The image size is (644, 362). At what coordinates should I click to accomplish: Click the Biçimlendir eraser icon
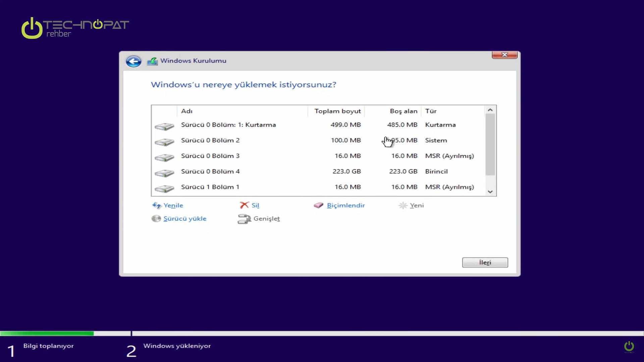[x=318, y=205]
